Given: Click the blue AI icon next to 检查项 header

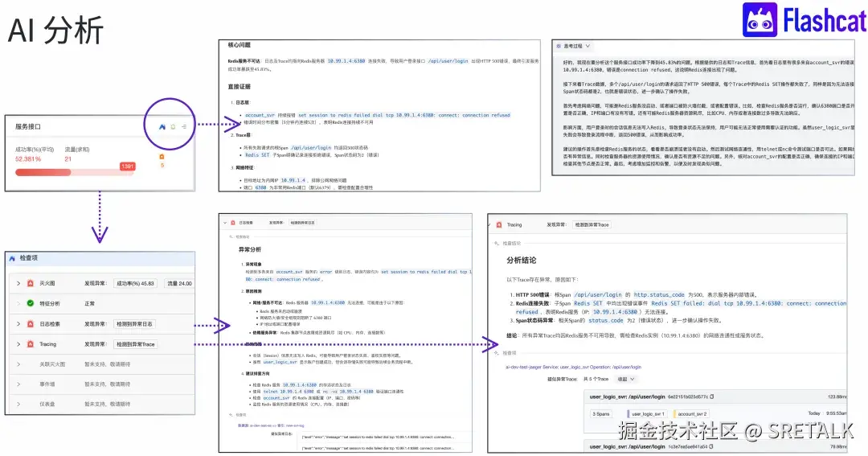Looking at the screenshot, I should 12,258.
